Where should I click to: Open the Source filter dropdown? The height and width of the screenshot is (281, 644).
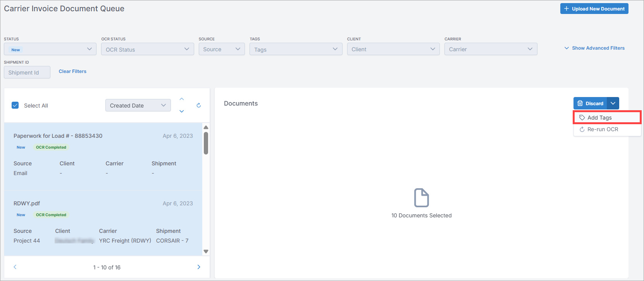222,49
